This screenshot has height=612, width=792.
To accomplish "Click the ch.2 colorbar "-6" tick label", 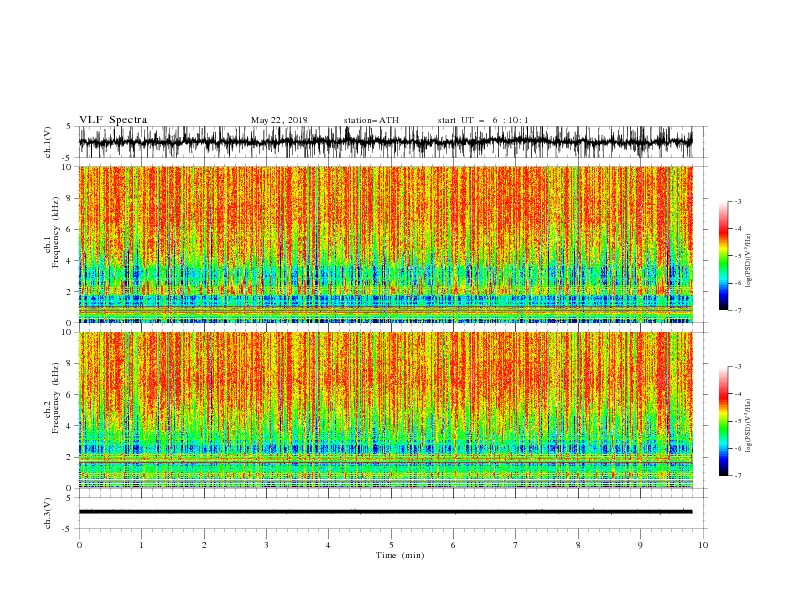I will click(738, 448).
